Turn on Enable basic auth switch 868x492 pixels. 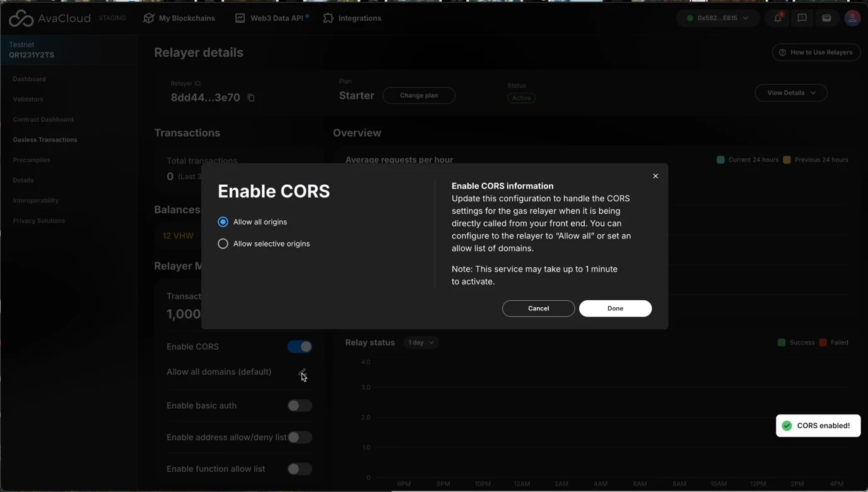300,406
